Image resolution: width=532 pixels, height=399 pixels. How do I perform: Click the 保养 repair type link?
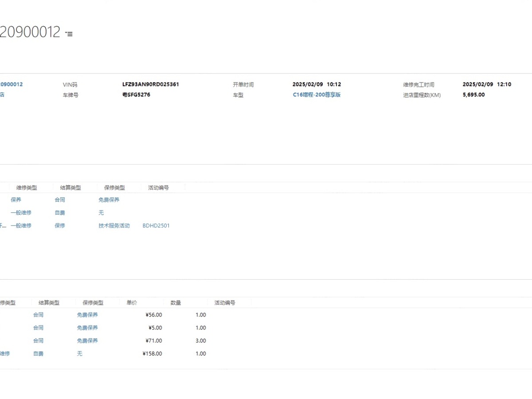16,200
